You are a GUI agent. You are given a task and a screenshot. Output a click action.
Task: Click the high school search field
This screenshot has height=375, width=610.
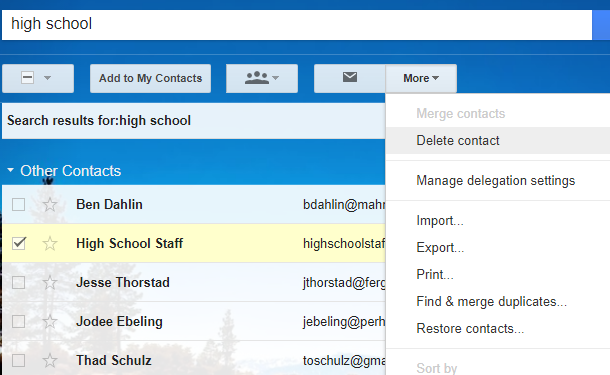click(x=297, y=25)
